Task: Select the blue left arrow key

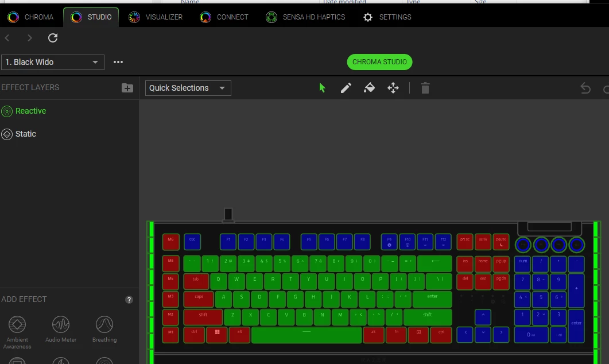Action: tap(465, 335)
